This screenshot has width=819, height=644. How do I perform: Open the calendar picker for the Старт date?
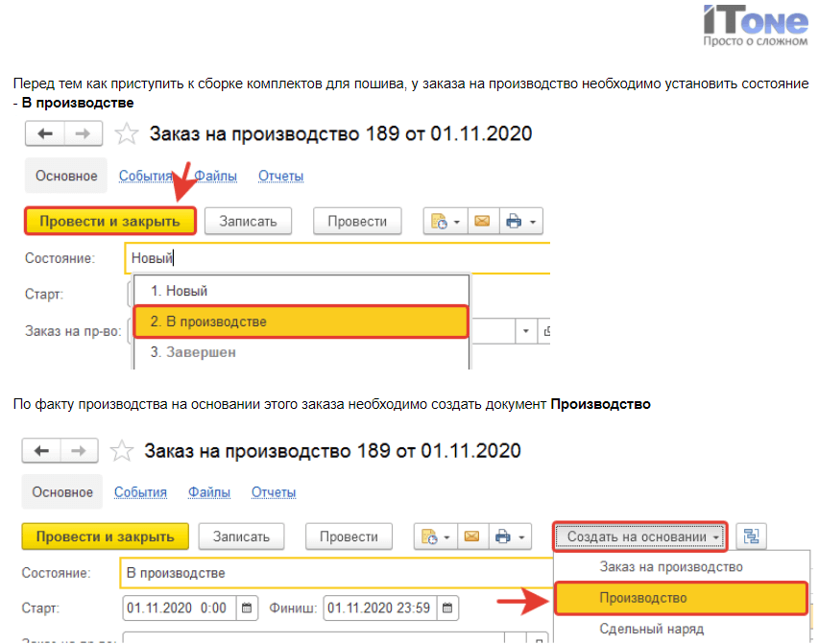(248, 608)
